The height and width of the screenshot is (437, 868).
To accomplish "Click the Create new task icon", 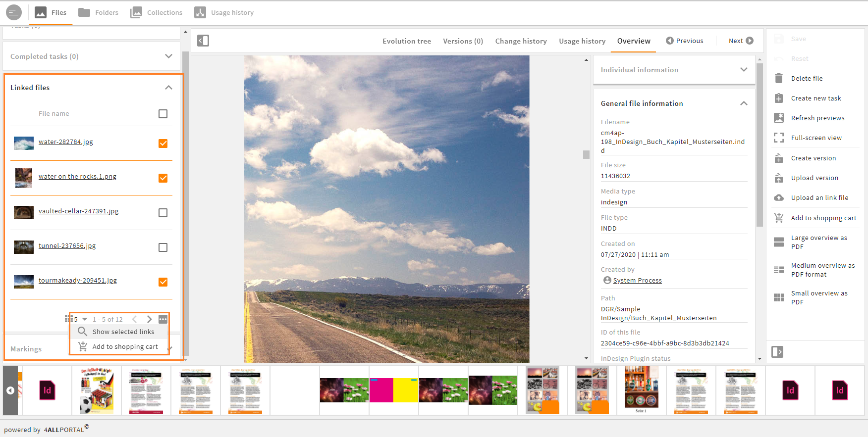I will click(779, 98).
